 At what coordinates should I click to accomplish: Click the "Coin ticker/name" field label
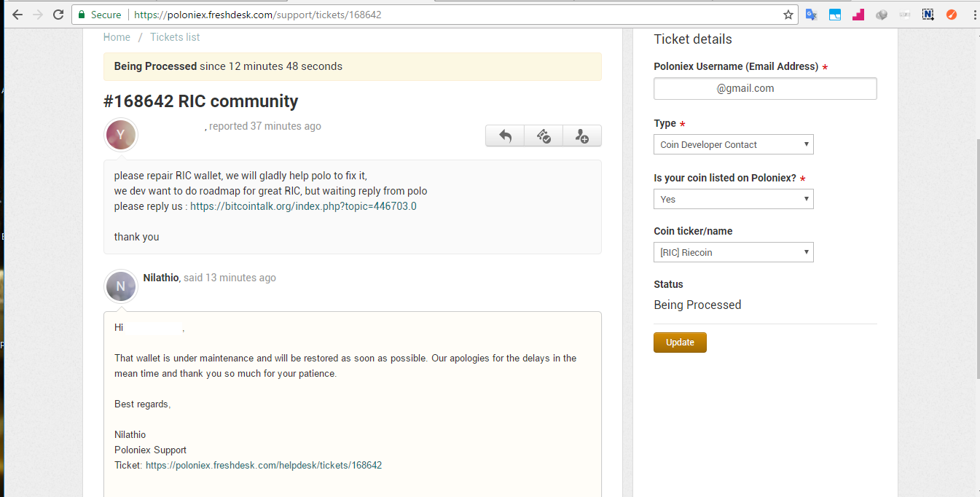click(x=693, y=231)
